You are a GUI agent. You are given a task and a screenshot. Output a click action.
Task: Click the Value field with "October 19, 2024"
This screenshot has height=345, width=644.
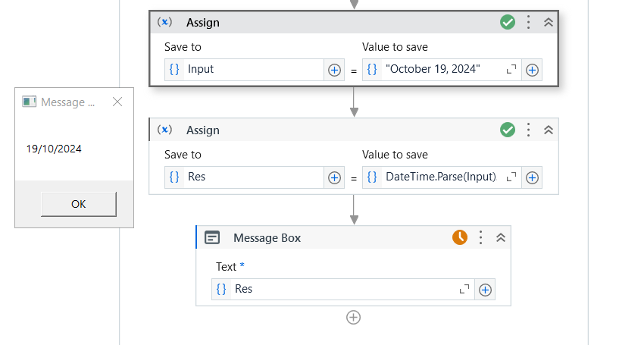click(x=442, y=70)
